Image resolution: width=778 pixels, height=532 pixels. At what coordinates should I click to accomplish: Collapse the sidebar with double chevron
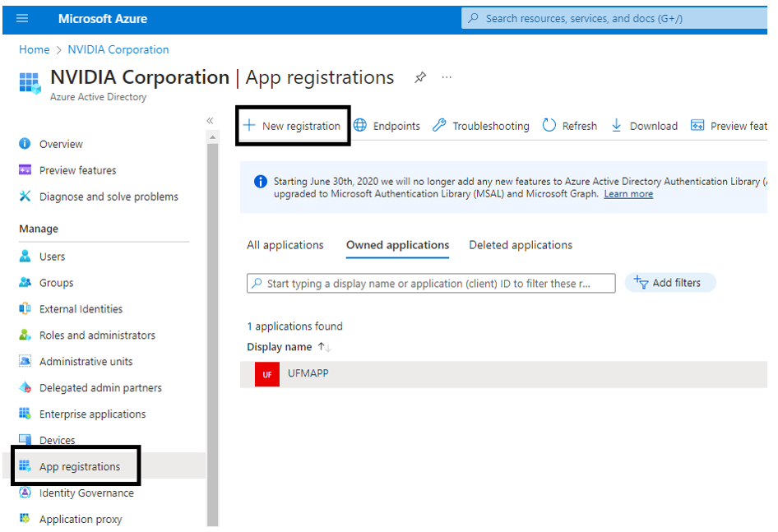tap(210, 121)
